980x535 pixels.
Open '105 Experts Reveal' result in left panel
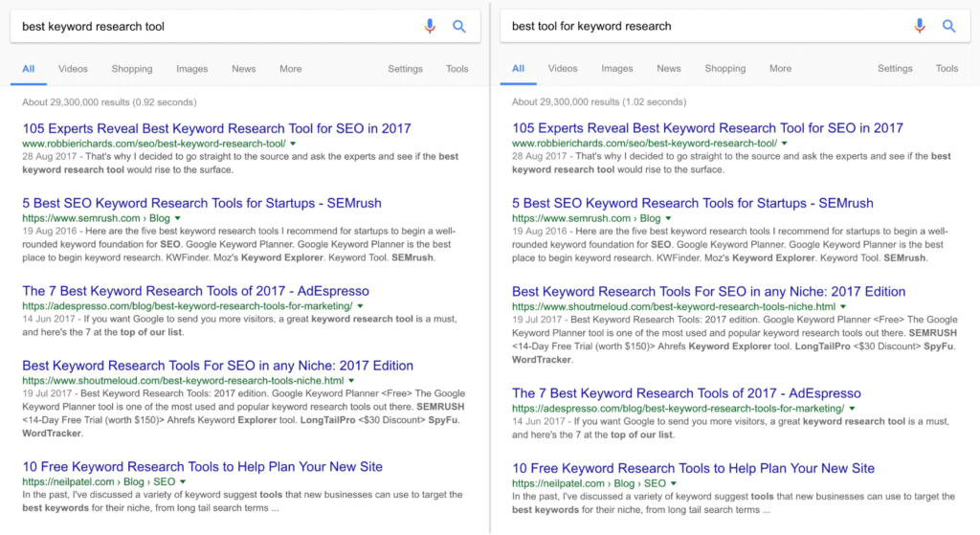pos(217,128)
